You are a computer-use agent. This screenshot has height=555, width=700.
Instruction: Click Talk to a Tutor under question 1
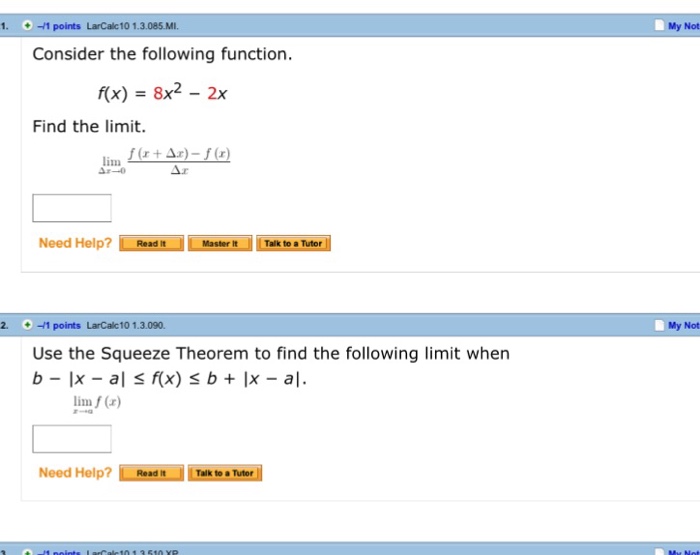click(293, 243)
